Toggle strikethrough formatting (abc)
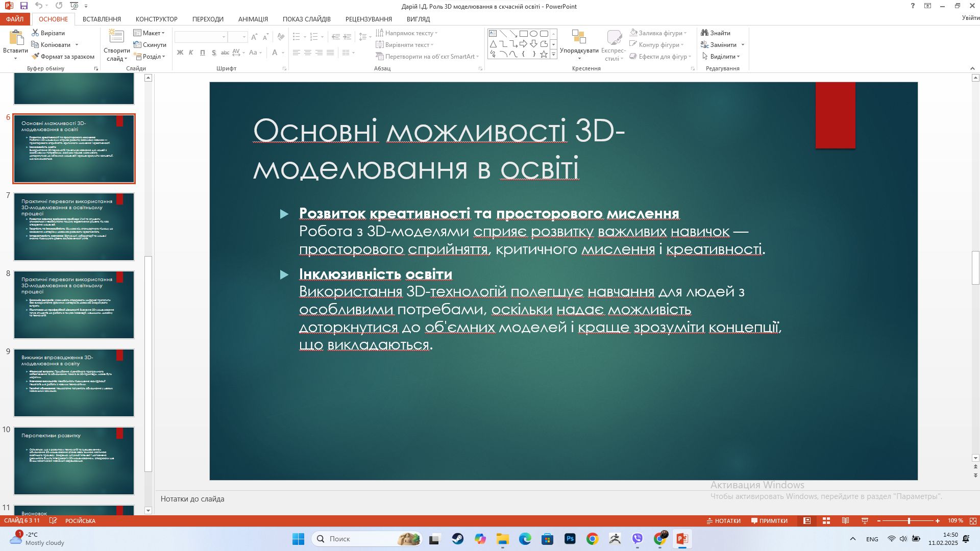Viewport: 980px width, 551px height. [225, 53]
